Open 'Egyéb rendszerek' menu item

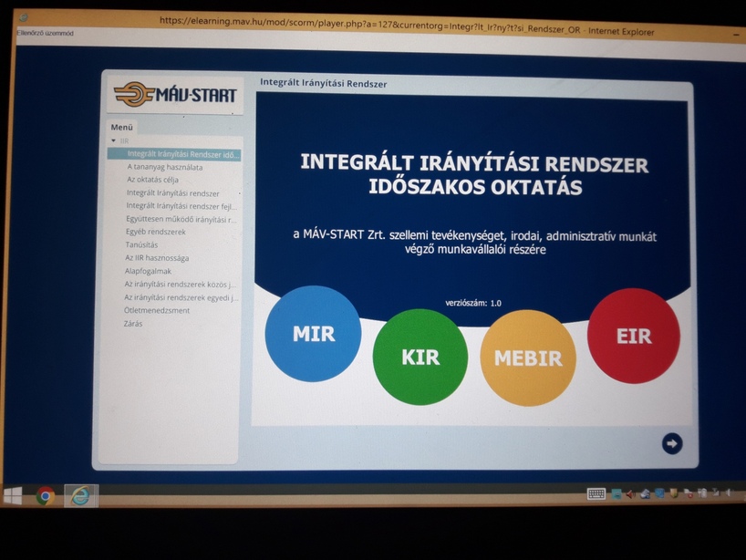click(x=156, y=232)
